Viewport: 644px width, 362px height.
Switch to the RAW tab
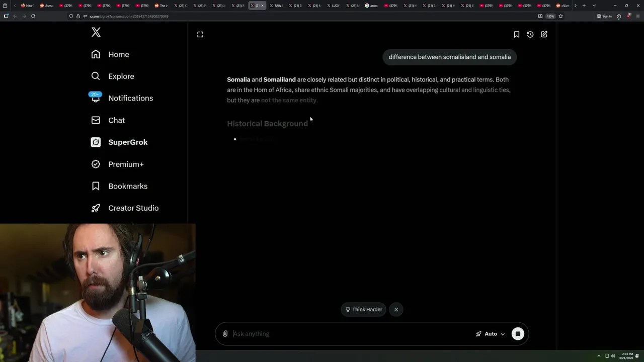tap(277, 6)
